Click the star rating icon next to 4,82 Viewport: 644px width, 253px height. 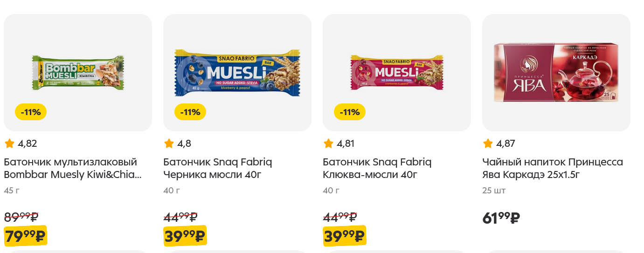(x=9, y=144)
